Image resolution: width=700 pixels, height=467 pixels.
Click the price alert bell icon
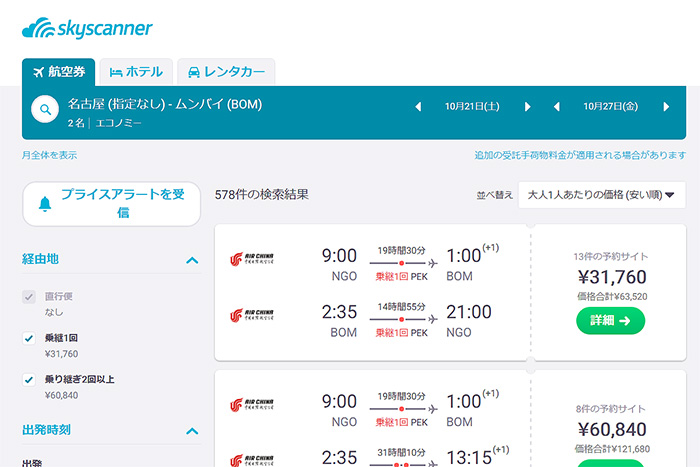[44, 204]
